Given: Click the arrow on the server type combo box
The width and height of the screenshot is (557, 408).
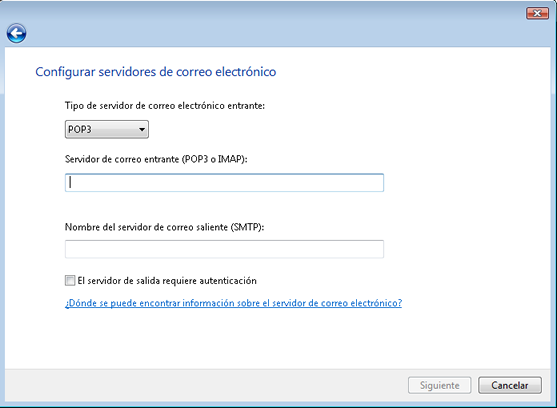Looking at the screenshot, I should pyautogui.click(x=142, y=129).
